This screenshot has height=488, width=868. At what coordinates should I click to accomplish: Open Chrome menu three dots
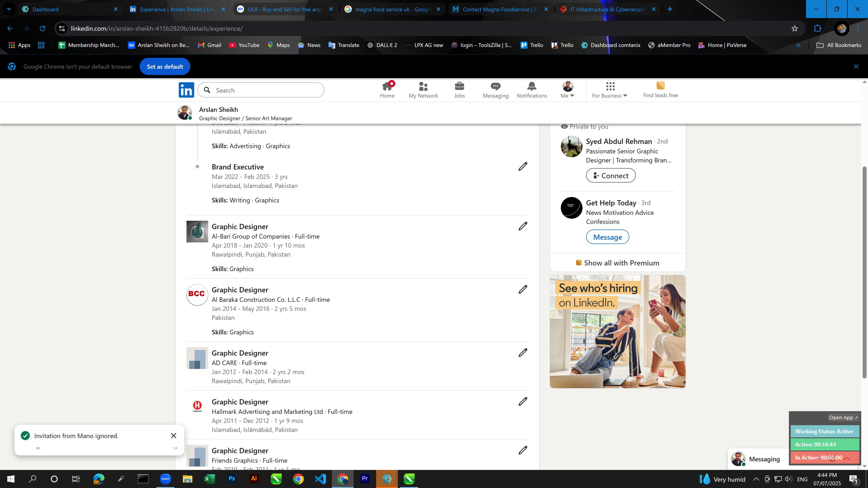pyautogui.click(x=858, y=29)
